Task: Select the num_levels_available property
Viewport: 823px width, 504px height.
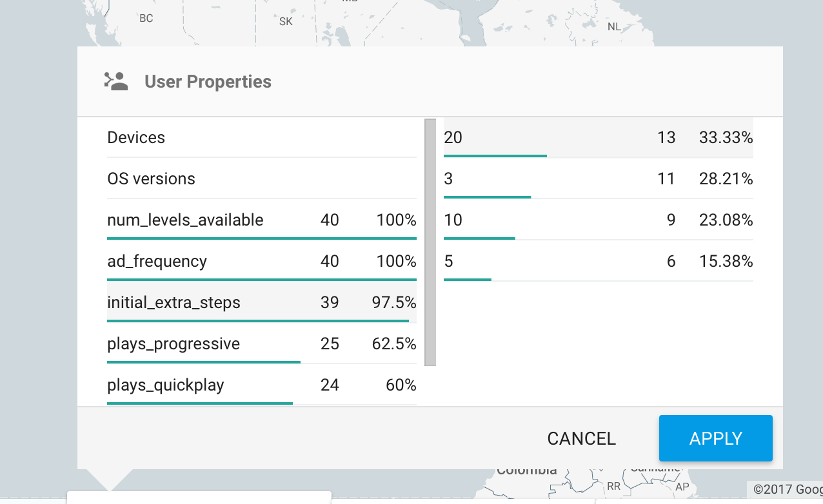Action: (185, 220)
